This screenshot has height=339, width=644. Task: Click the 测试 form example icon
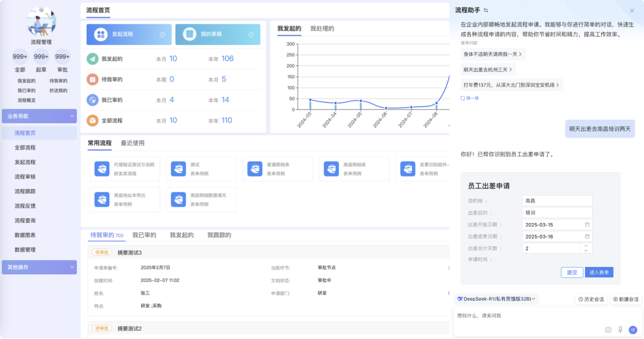tap(178, 168)
